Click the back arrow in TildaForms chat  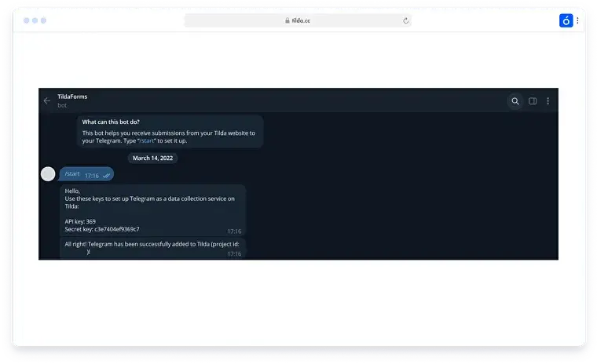(47, 100)
